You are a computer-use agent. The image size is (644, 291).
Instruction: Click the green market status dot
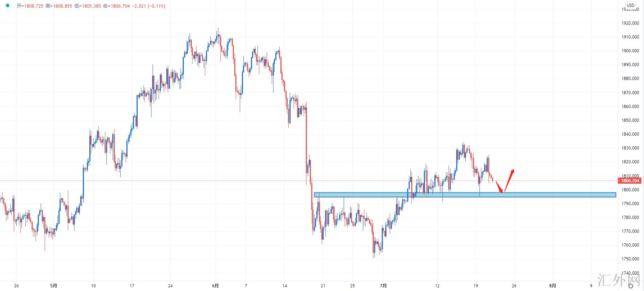pos(7,6)
